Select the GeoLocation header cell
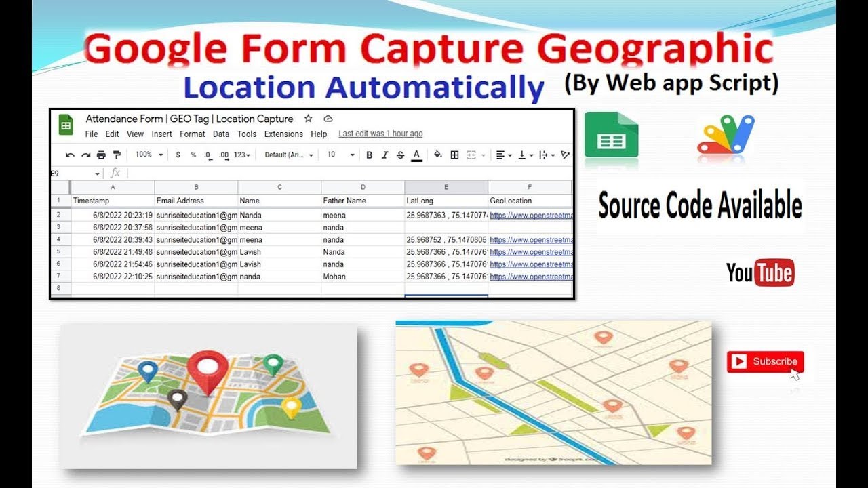Image resolution: width=868 pixels, height=488 pixels. pyautogui.click(x=530, y=201)
